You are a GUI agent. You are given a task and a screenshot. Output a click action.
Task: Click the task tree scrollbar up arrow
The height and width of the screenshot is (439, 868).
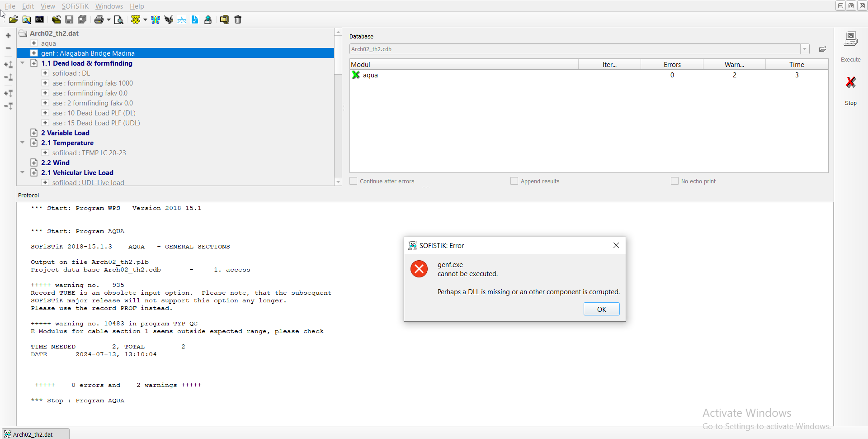[x=338, y=32]
